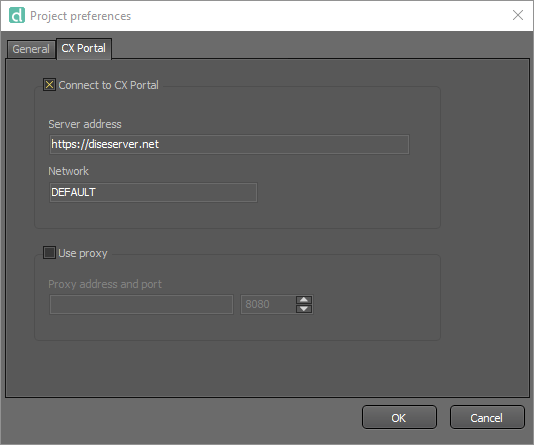Screen dimensions: 534x445
Task: Confirm preferences with OK button
Action: click(399, 417)
